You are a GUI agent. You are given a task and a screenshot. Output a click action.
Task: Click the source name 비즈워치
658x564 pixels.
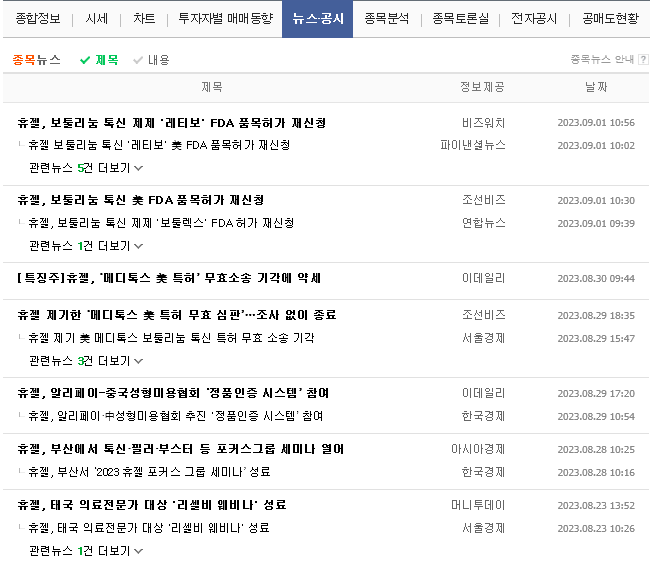pos(483,123)
